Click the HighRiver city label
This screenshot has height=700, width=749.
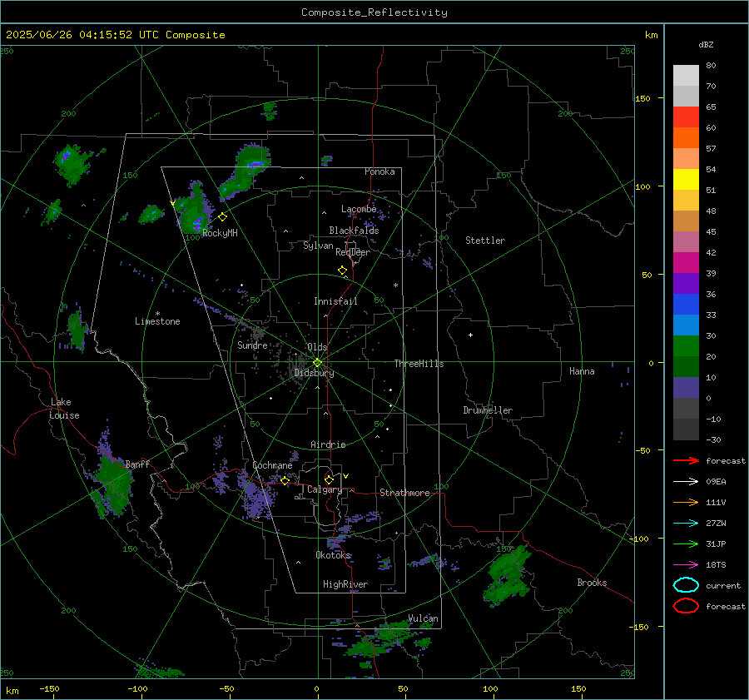(x=345, y=584)
